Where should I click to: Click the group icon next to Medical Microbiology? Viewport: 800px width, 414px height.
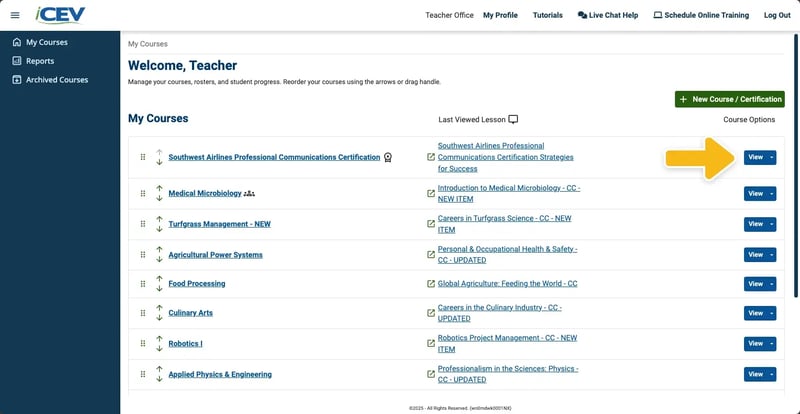(x=249, y=193)
